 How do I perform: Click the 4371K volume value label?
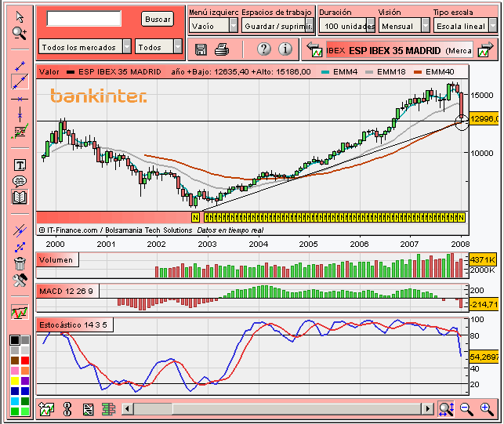(483, 259)
